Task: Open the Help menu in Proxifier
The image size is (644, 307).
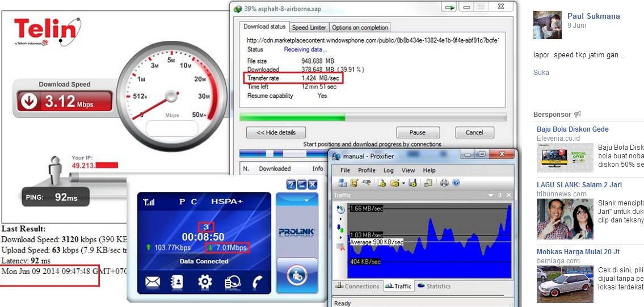Action: [429, 170]
